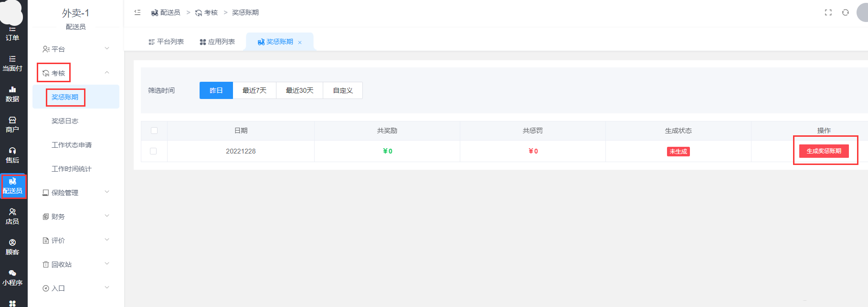The image size is (868, 307).
Task: Switch to the 平台列表 tab
Action: coord(166,42)
